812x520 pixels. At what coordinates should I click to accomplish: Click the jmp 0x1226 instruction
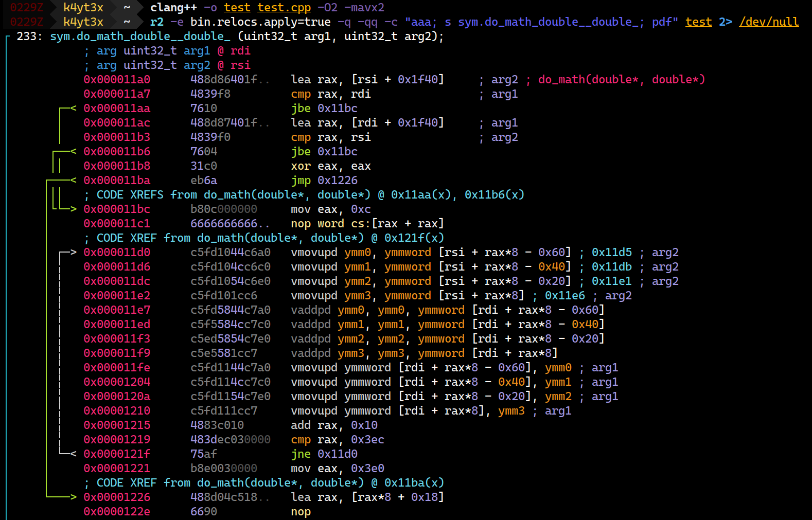tap(324, 181)
